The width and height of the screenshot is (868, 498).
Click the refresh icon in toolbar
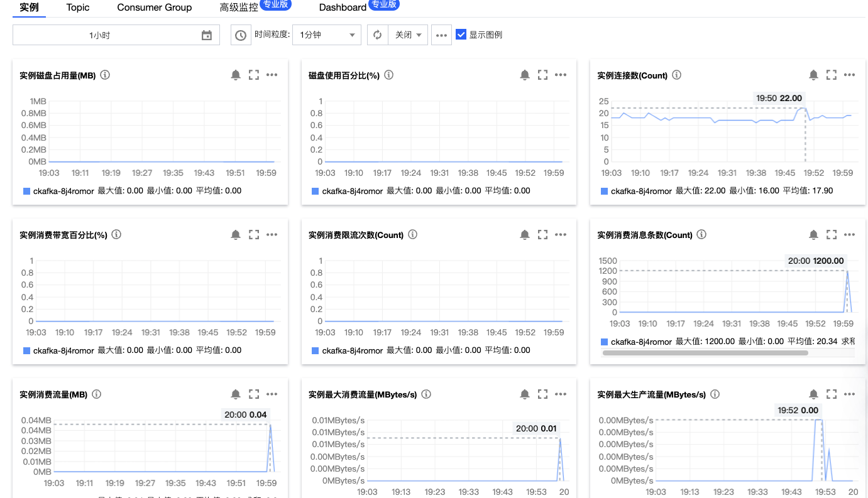(378, 35)
